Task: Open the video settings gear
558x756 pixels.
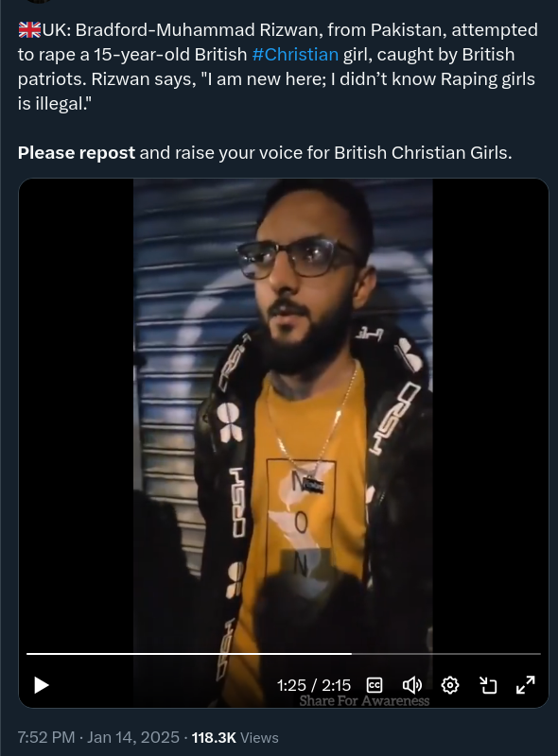Action: click(x=450, y=685)
